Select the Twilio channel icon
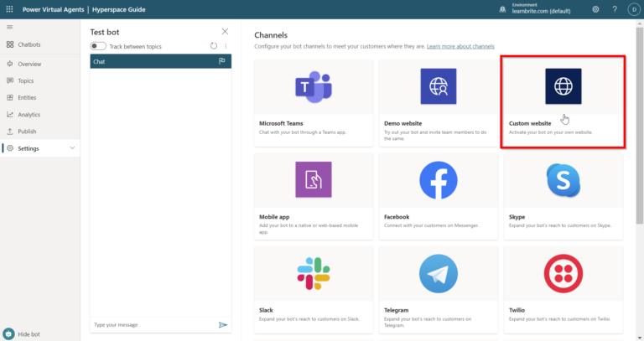The image size is (644, 341). (563, 273)
